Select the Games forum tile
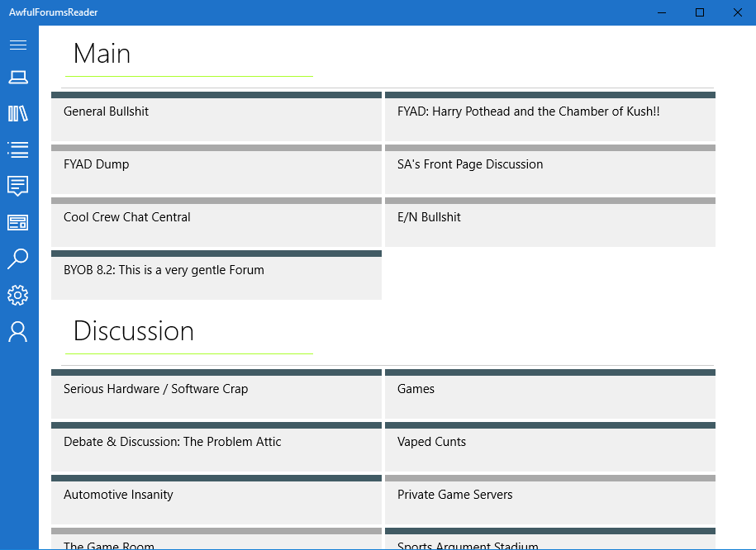 coord(549,394)
